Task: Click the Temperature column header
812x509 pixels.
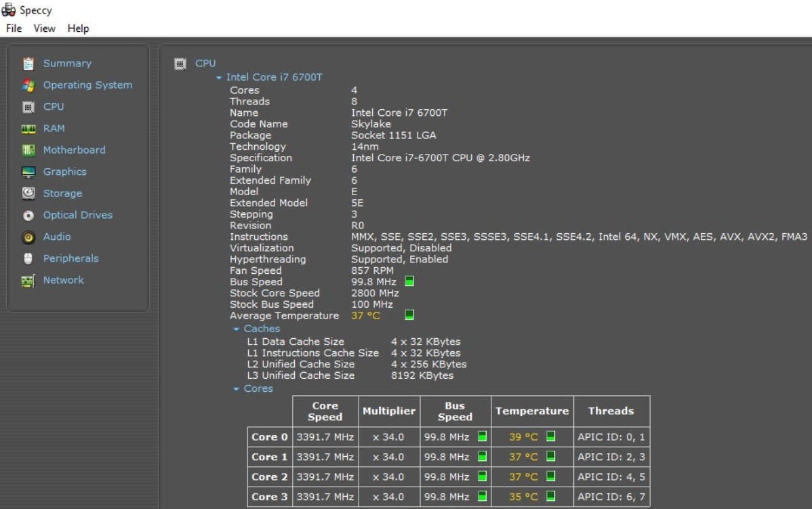Action: click(x=532, y=411)
